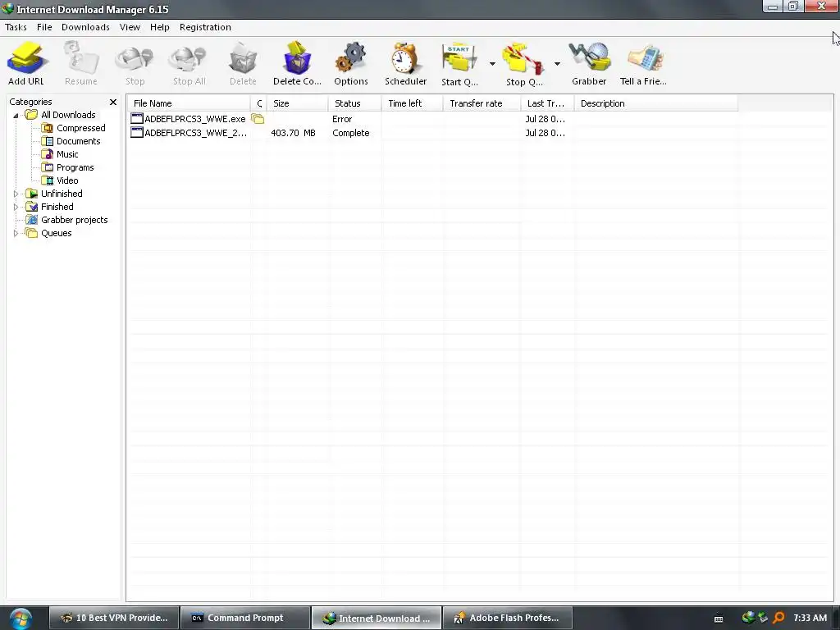Open the View menu

(130, 27)
